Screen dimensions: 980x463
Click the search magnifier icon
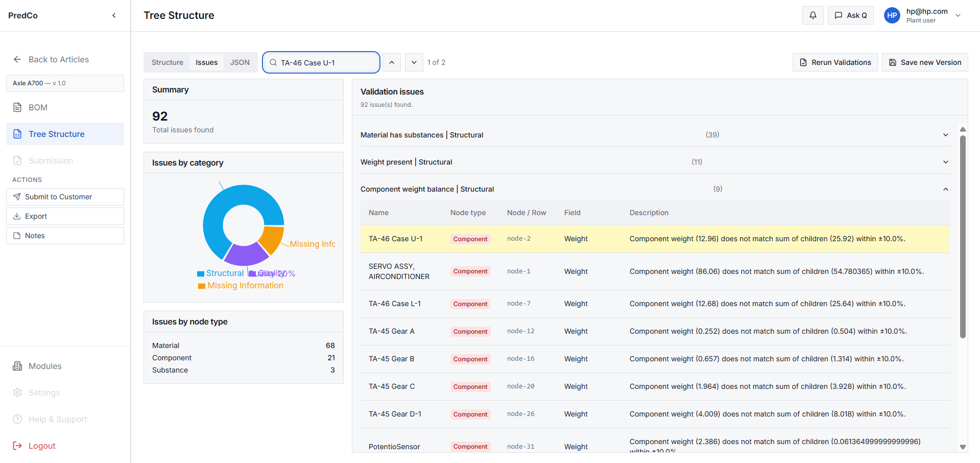pos(273,62)
